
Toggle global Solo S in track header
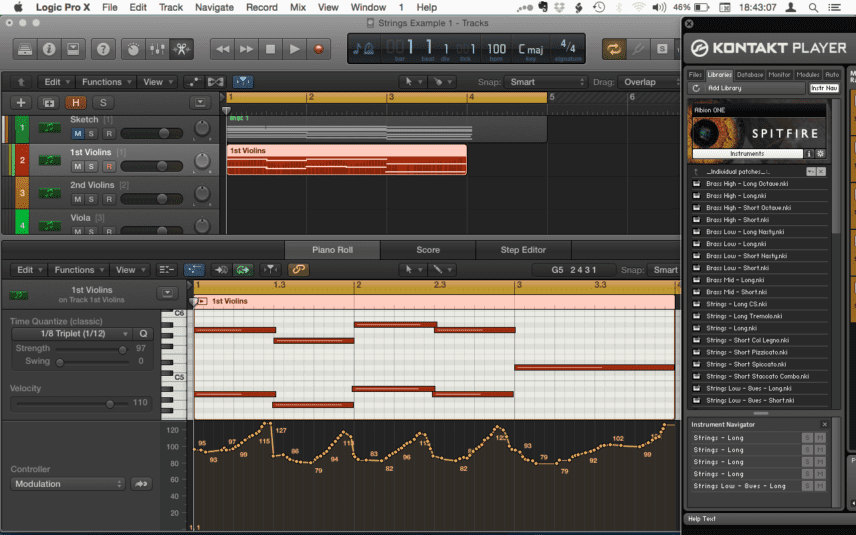tap(103, 103)
